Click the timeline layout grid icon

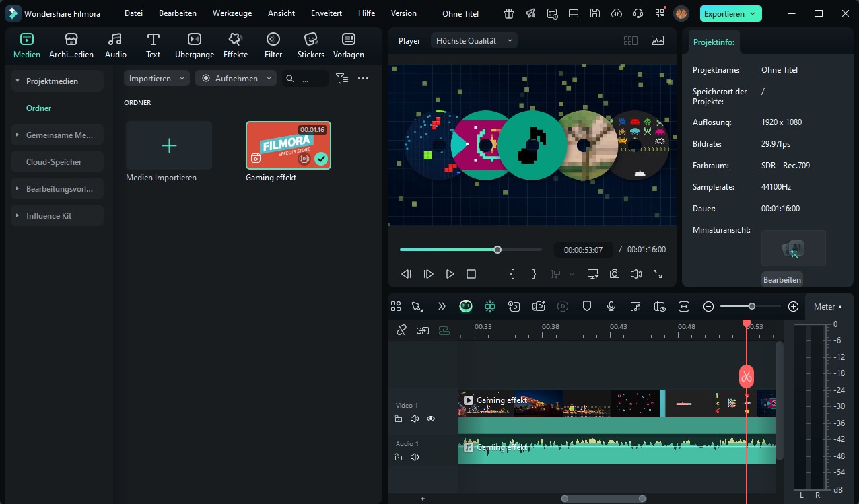coord(396,306)
